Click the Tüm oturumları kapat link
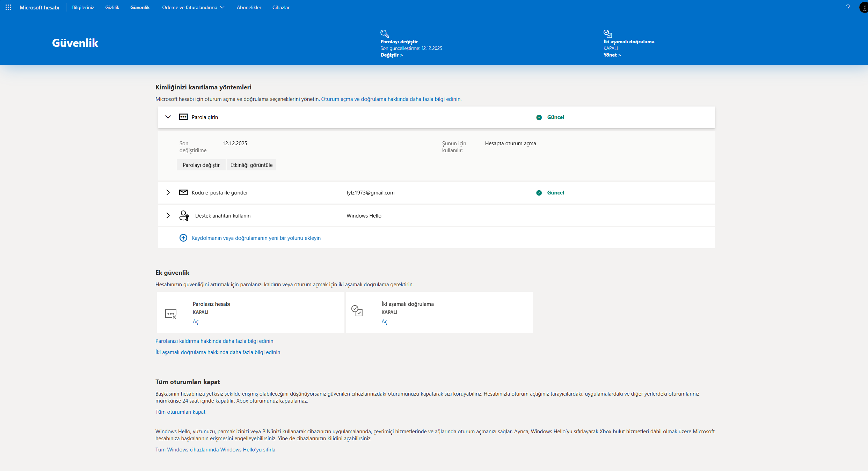The image size is (868, 471). click(x=180, y=412)
